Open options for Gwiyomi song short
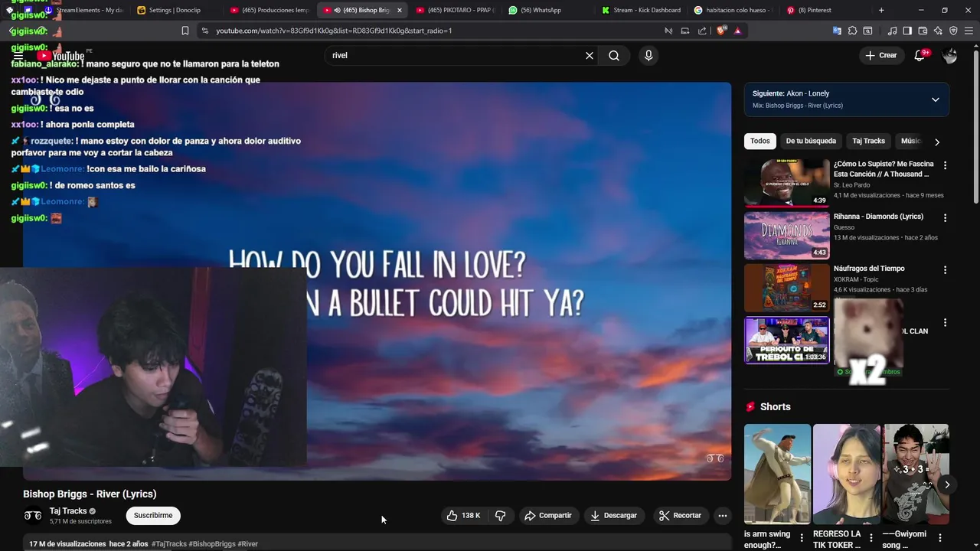Image resolution: width=980 pixels, height=551 pixels. point(941,537)
